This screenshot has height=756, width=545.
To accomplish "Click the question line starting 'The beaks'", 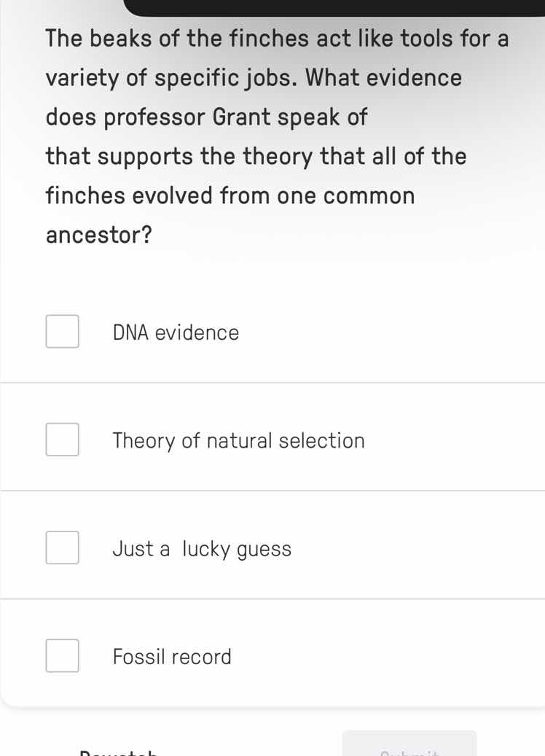I will (277, 38).
